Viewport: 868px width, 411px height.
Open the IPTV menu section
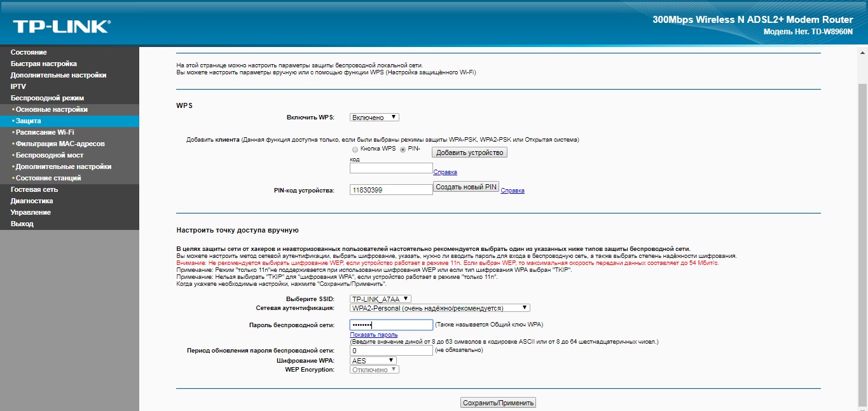click(x=18, y=86)
